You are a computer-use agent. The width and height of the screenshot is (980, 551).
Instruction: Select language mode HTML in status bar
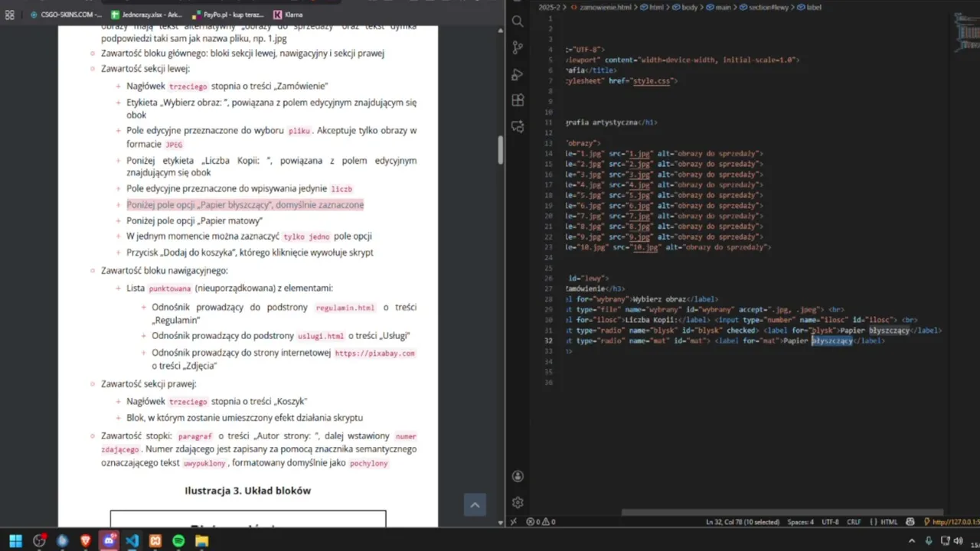click(888, 522)
